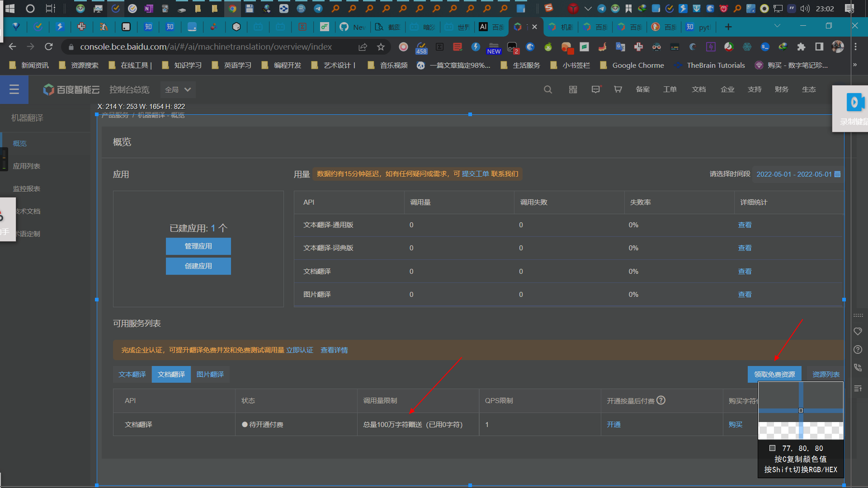Open Windows Start menu
This screenshot has width=868, height=488.
coord(9,8)
